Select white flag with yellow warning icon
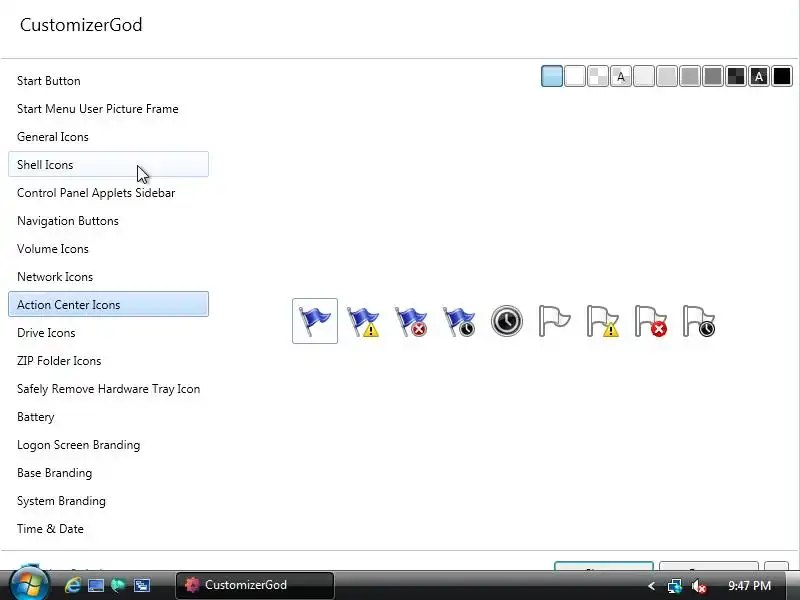This screenshot has width=800, height=600. pyautogui.click(x=603, y=321)
